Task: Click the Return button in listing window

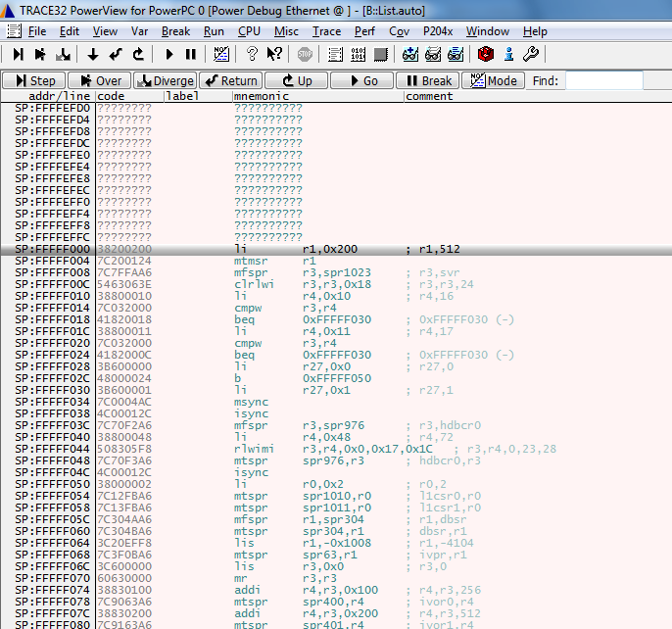Action: [231, 80]
